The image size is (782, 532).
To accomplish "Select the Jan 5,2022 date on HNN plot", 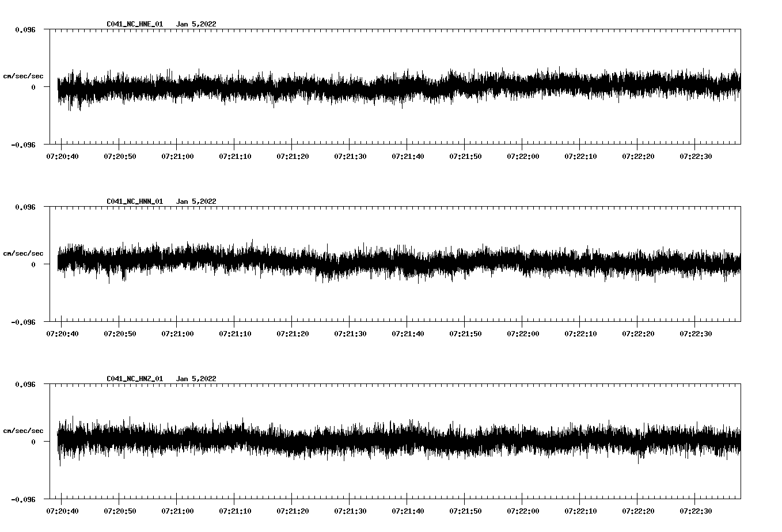I will click(x=196, y=202).
